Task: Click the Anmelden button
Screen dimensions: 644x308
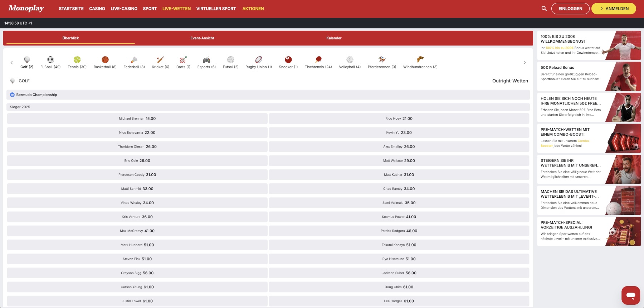Action: 614,9
